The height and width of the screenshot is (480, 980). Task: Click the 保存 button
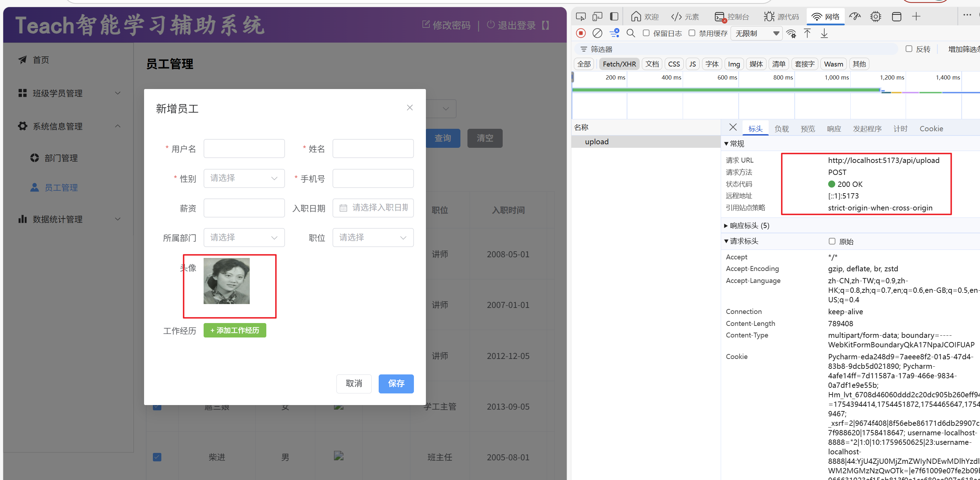396,384
